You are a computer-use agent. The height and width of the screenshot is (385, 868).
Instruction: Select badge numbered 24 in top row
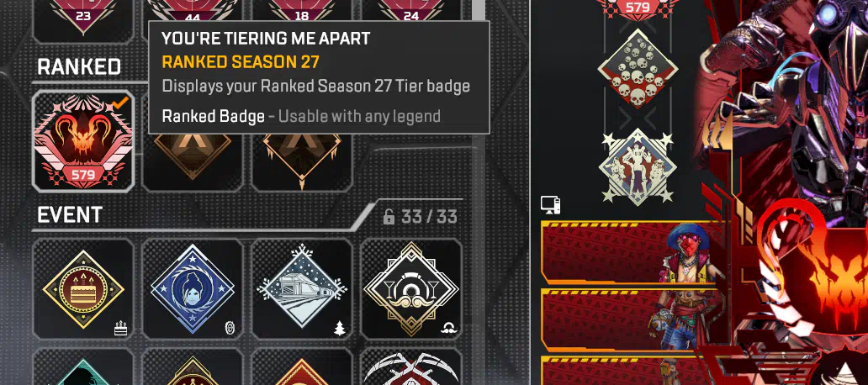[410, 17]
